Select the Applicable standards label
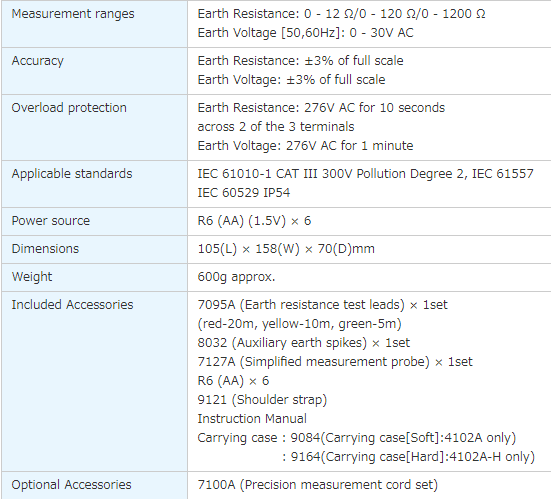 (x=72, y=174)
